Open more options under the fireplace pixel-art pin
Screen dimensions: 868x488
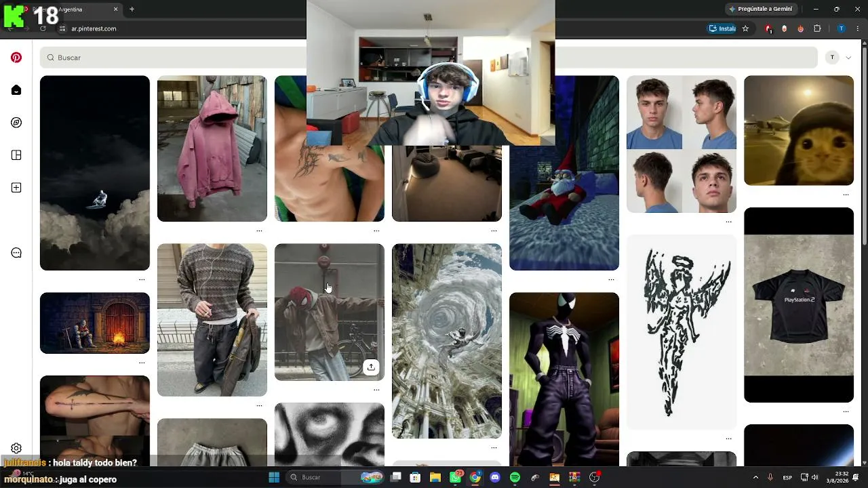click(142, 363)
